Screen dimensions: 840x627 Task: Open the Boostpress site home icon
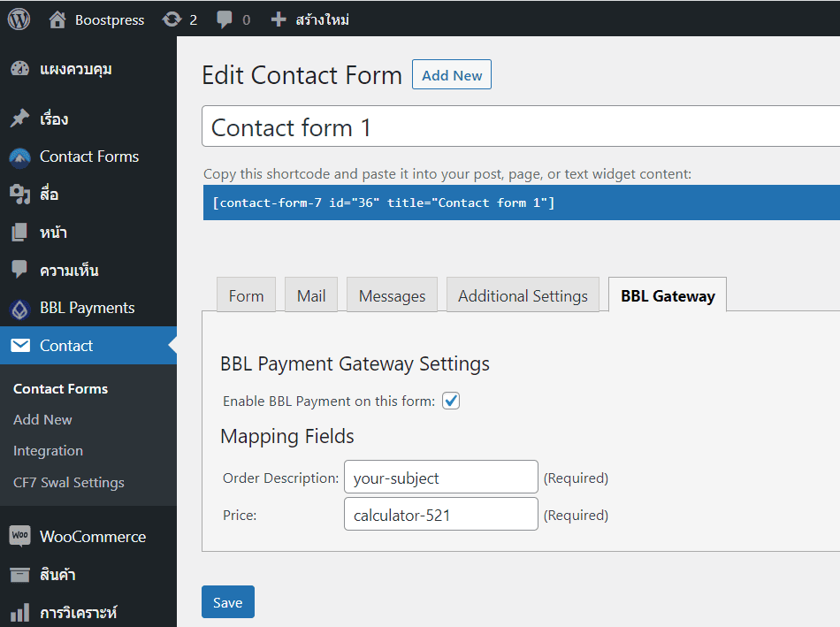tap(57, 19)
